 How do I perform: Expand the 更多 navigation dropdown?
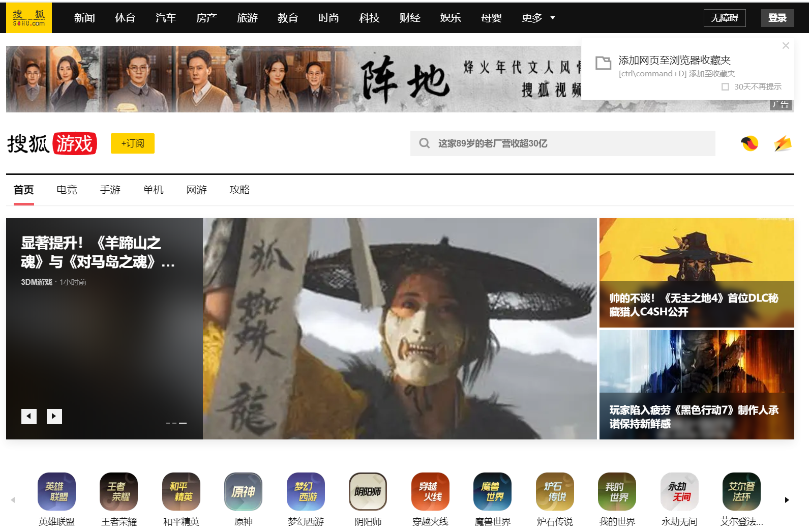click(538, 18)
